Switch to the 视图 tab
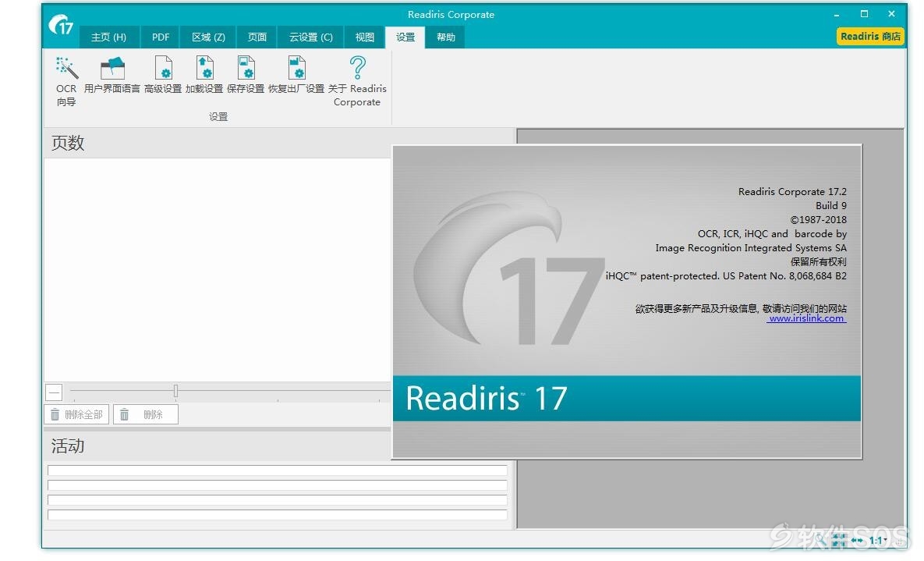The height and width of the screenshot is (561, 924). point(365,37)
